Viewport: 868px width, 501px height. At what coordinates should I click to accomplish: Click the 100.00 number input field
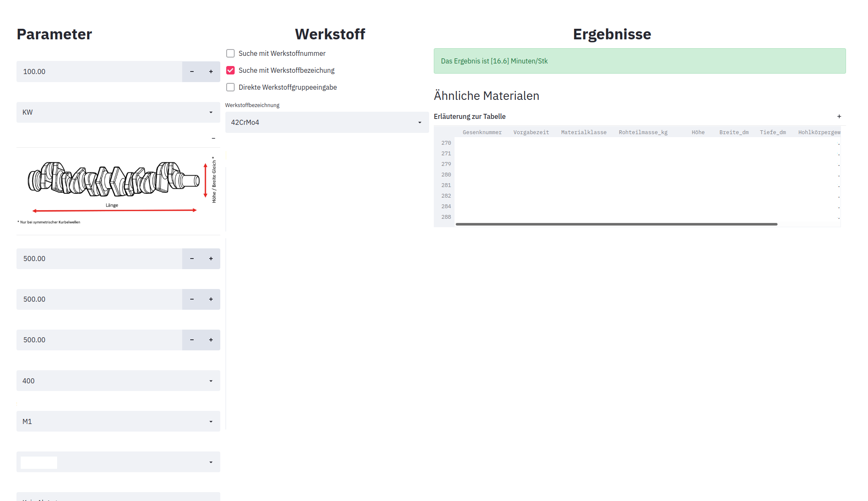pyautogui.click(x=99, y=72)
